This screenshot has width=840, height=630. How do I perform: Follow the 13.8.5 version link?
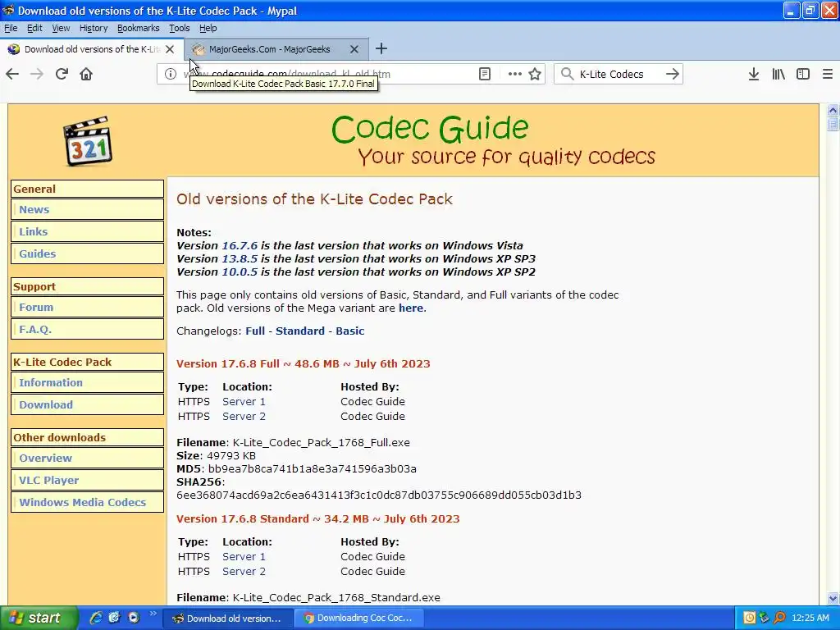tap(240, 258)
